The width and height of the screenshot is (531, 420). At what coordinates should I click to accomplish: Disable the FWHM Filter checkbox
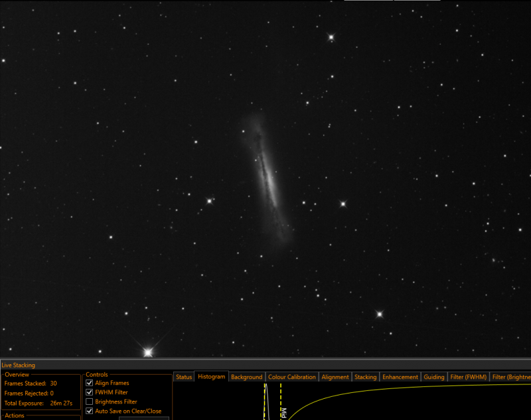pyautogui.click(x=90, y=392)
